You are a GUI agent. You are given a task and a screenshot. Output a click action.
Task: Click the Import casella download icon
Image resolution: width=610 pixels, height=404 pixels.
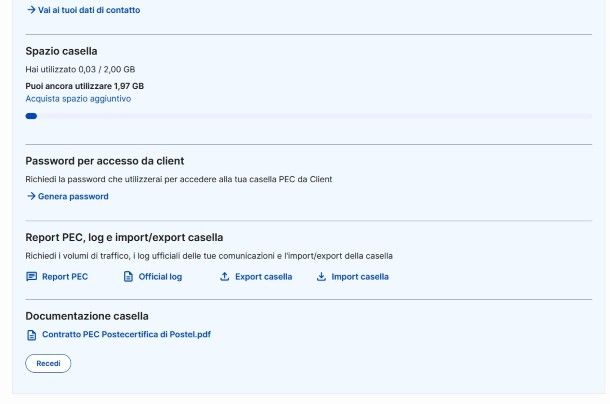321,277
